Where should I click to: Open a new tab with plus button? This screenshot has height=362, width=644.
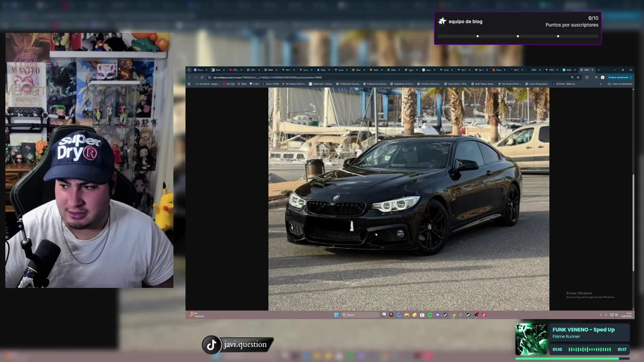pos(599,70)
